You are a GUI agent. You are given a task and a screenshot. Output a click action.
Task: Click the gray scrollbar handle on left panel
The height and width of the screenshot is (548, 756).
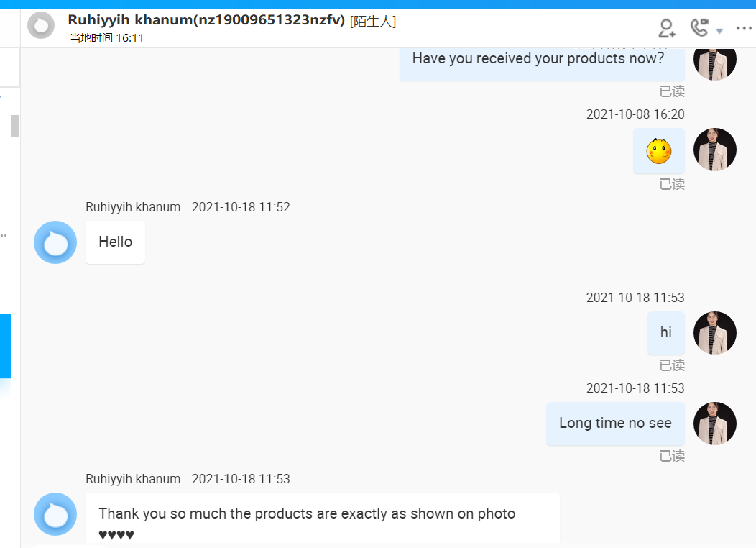click(x=14, y=125)
